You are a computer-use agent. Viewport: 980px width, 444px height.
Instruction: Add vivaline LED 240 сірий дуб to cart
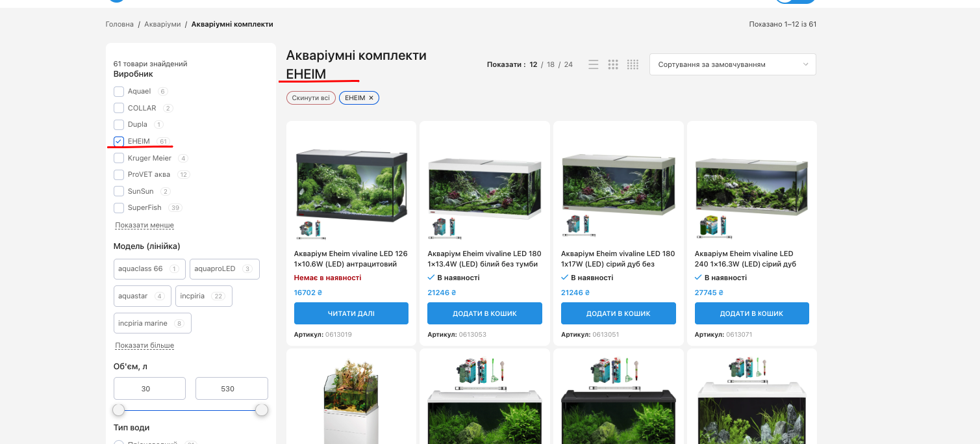coord(752,313)
